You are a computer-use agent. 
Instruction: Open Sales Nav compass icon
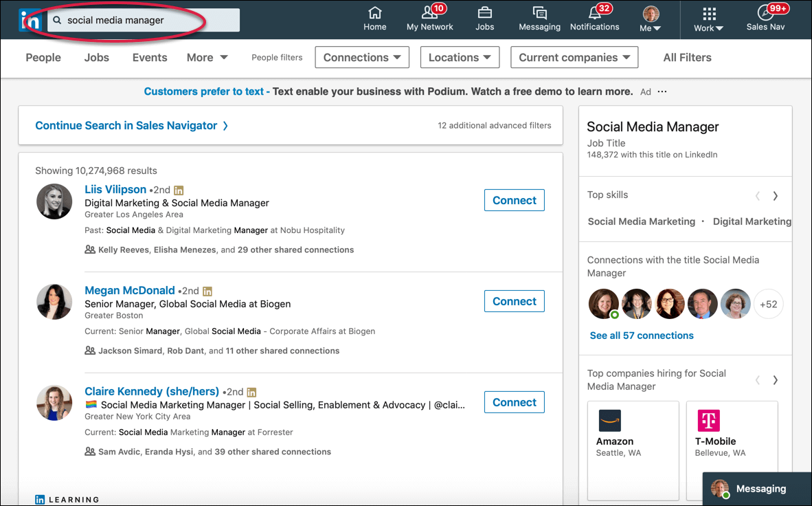pos(765,12)
